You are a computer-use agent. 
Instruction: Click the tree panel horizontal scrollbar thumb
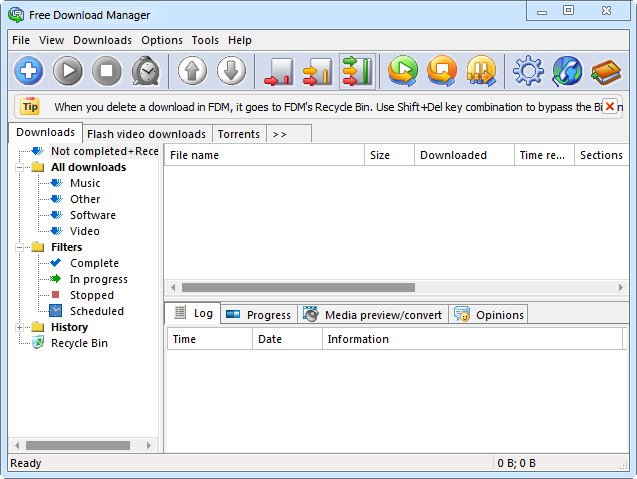click(78, 446)
